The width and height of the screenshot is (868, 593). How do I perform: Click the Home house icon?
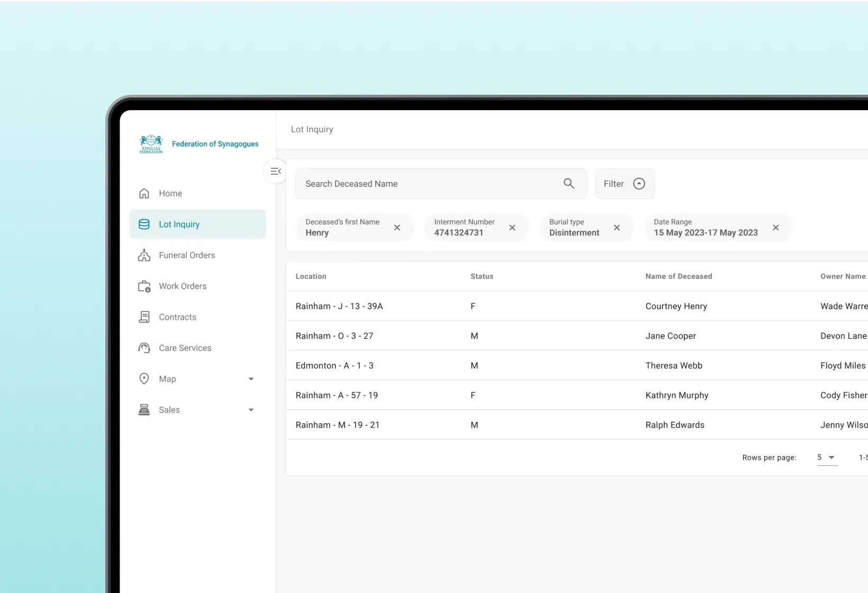[144, 194]
